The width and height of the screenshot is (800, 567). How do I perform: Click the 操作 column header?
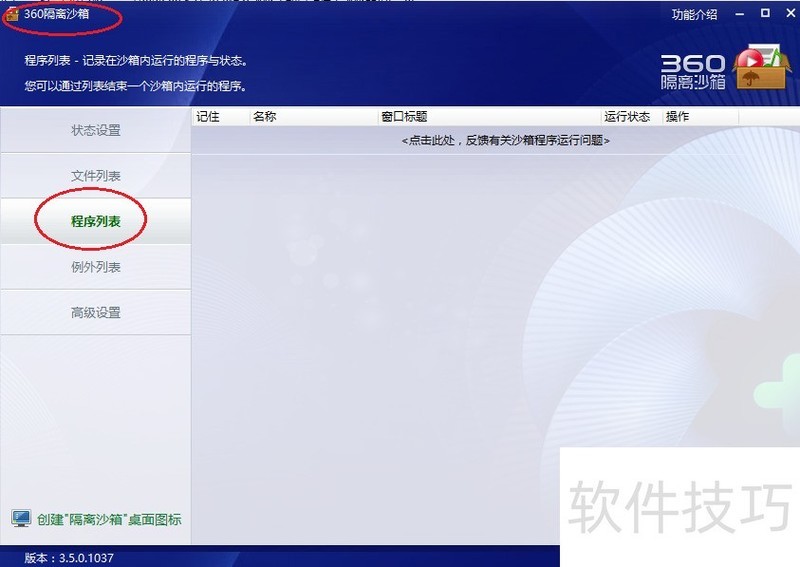pyautogui.click(x=700, y=117)
